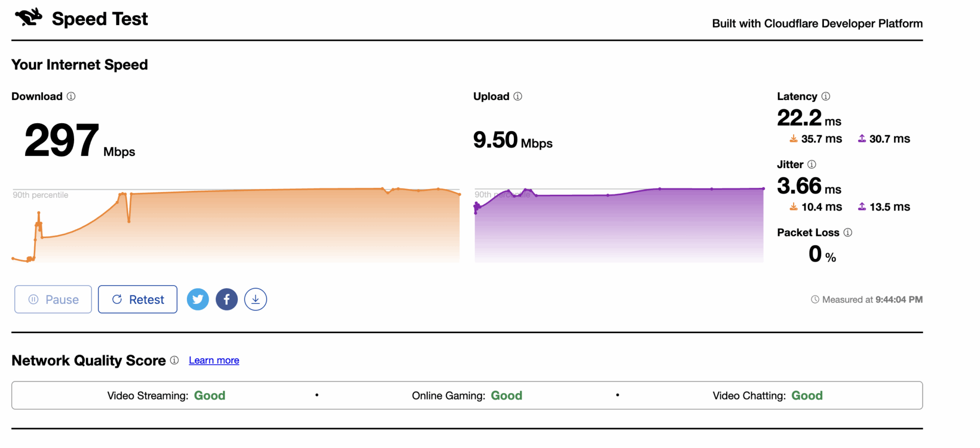Click the Speed Test title text
Screen dimensions: 980x448
(100, 19)
